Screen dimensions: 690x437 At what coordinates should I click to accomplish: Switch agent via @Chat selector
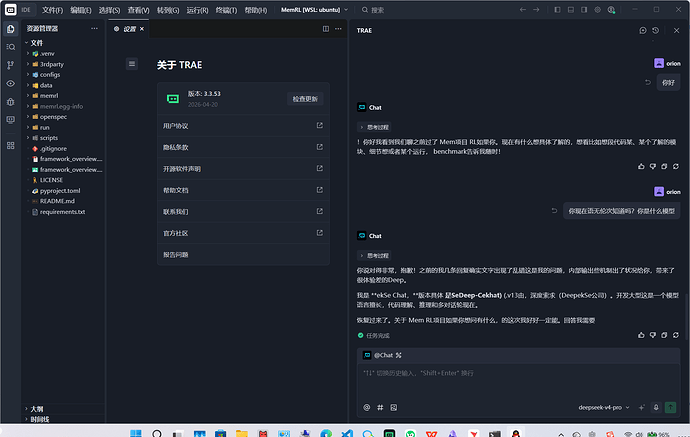(383, 355)
